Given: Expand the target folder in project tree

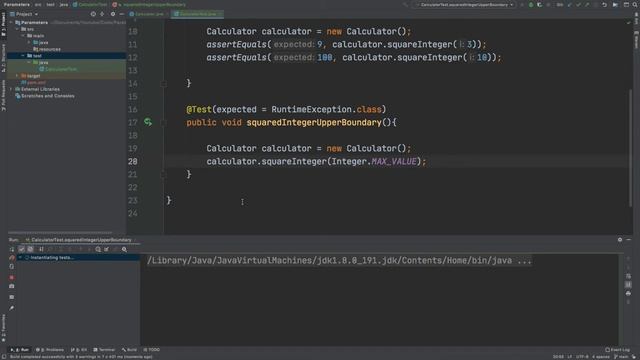Looking at the screenshot, I should pyautogui.click(x=17, y=76).
